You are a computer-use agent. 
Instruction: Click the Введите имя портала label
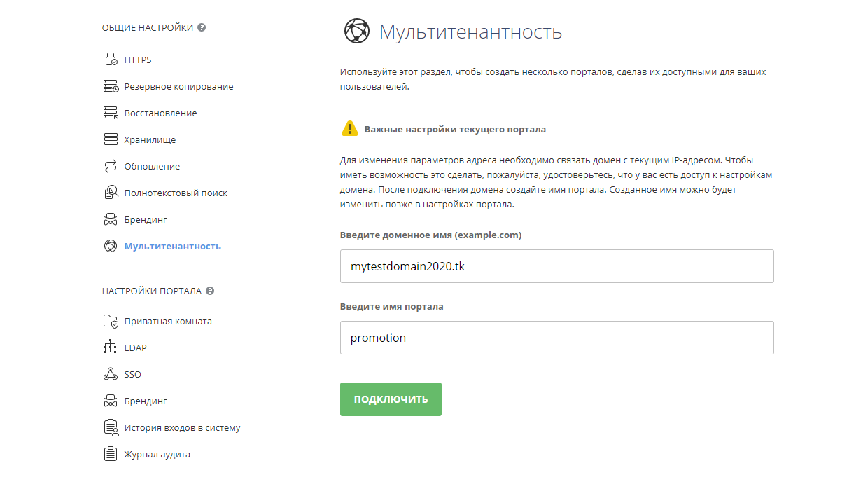pyautogui.click(x=392, y=306)
